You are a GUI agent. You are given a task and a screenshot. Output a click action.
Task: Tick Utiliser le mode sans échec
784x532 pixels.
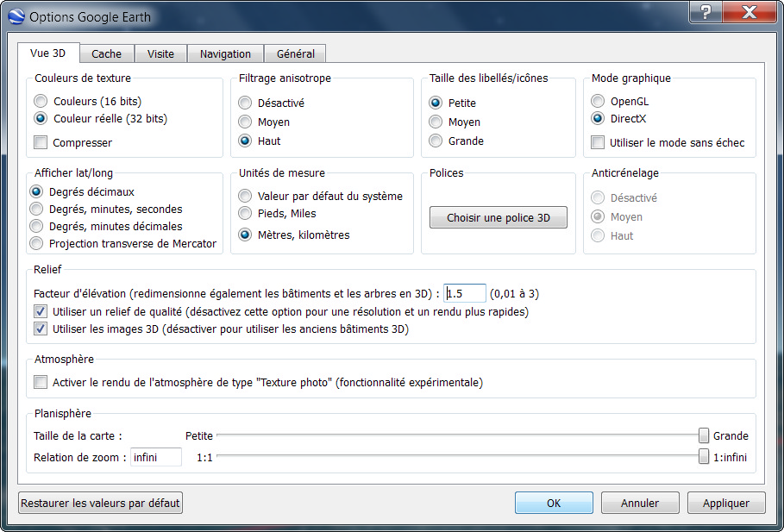598,142
